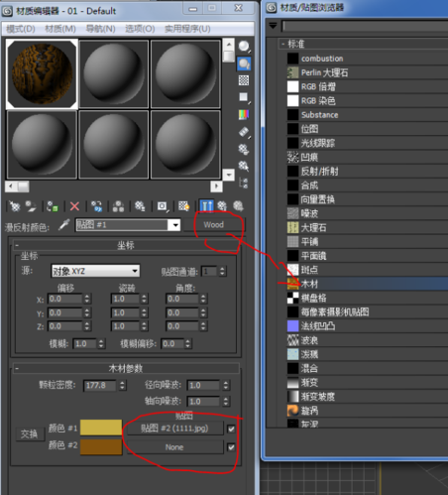Open the Material/Map Navigator icon
This screenshot has width=448, height=495.
pyautogui.click(x=244, y=183)
